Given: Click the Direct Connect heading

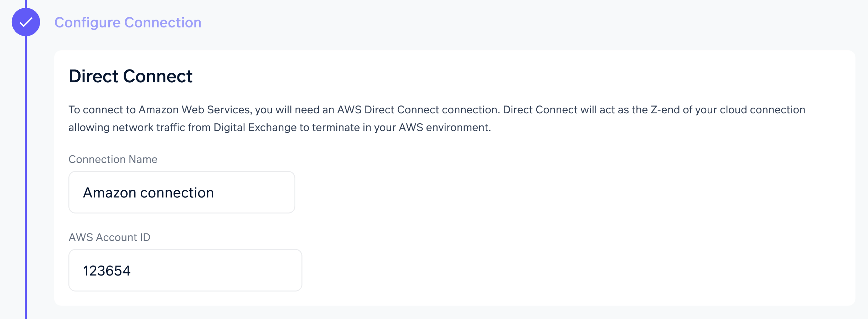Looking at the screenshot, I should coord(130,76).
